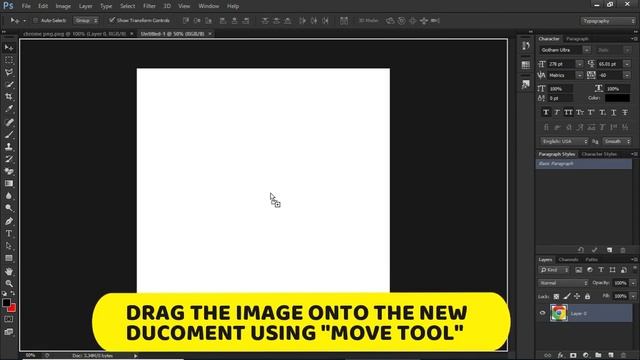The width and height of the screenshot is (640, 360).
Task: Add a layer mask from Layers panel
Action: click(x=573, y=356)
